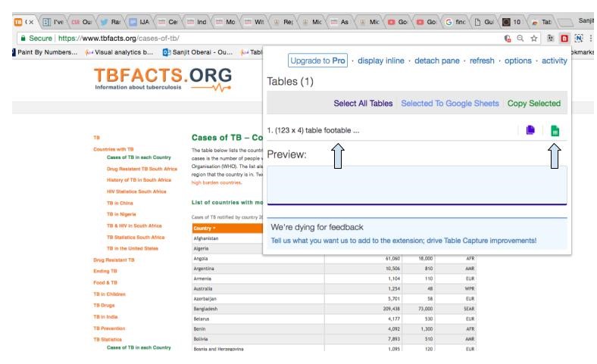Select the '(123 x 4) table footable' entry
Screen dimensions: 597x364
[x=313, y=130]
